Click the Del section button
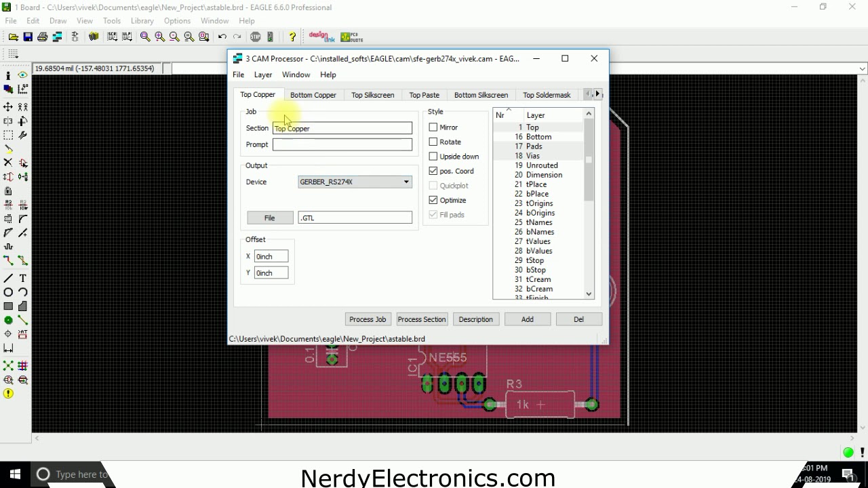The width and height of the screenshot is (868, 488). [x=578, y=319]
